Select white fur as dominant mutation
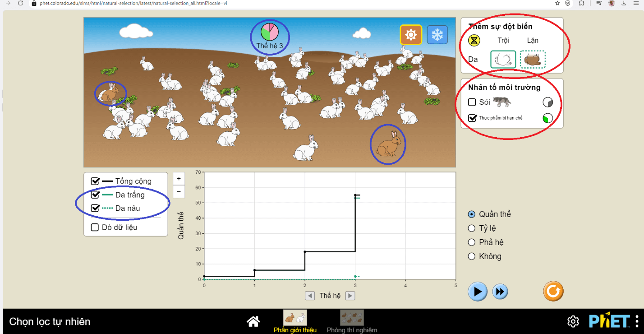Image resolution: width=644 pixels, height=334 pixels. (503, 60)
